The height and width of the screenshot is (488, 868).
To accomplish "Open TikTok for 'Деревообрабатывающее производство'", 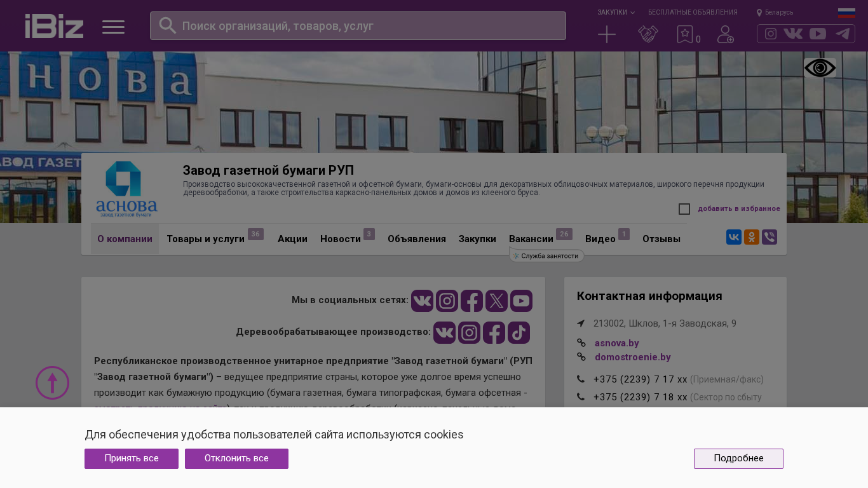I will click(x=519, y=332).
